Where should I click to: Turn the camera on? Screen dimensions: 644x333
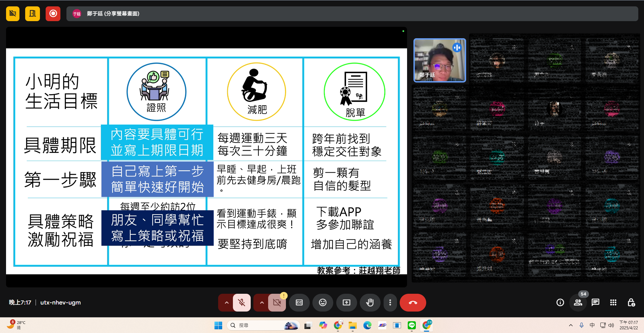pyautogui.click(x=277, y=302)
